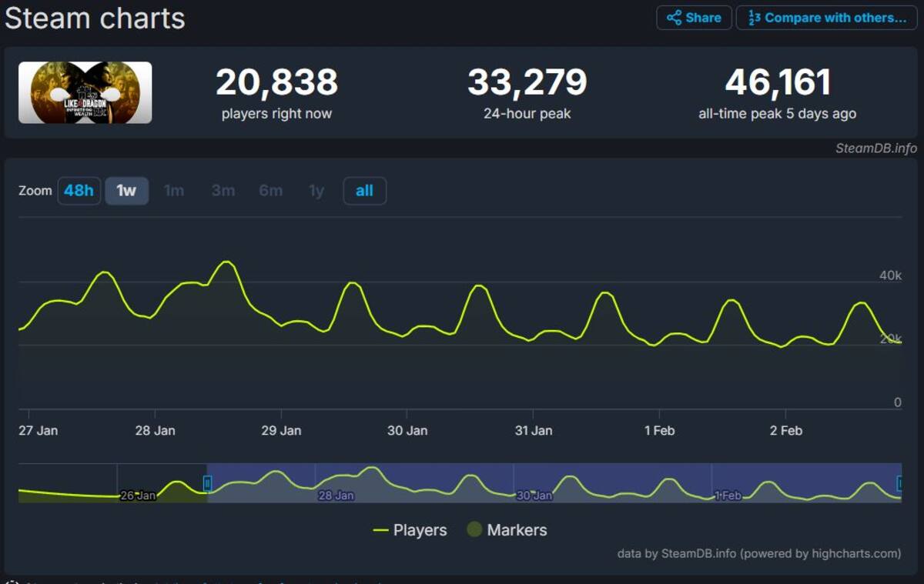Toggle the Markers series in legend
Viewport: 924px width, 584px height.
[507, 530]
